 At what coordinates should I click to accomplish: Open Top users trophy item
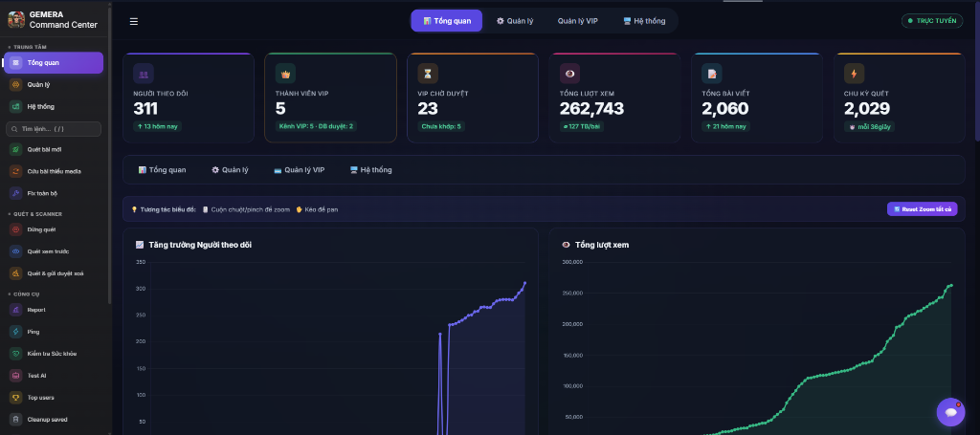[54, 398]
